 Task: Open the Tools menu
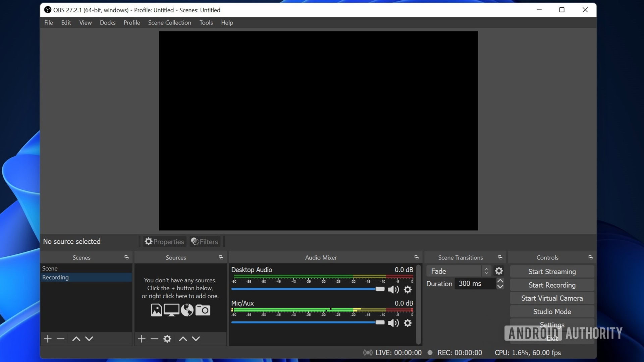pyautogui.click(x=206, y=22)
